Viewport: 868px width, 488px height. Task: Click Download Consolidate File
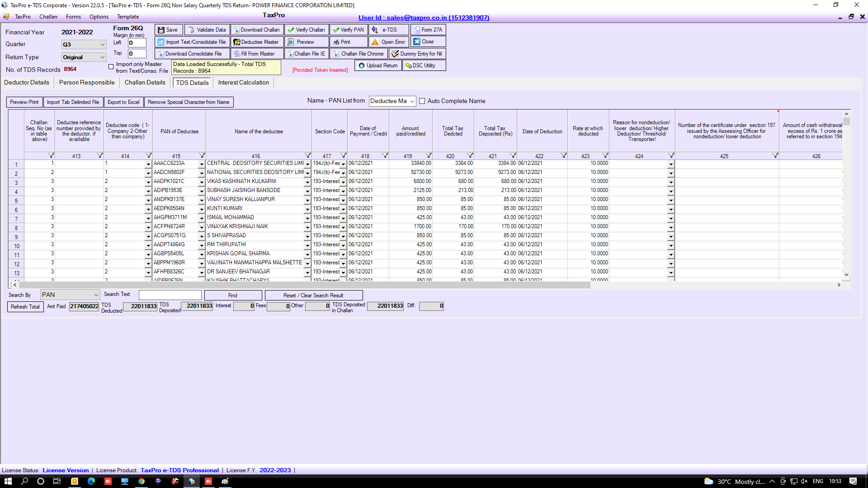(x=192, y=54)
